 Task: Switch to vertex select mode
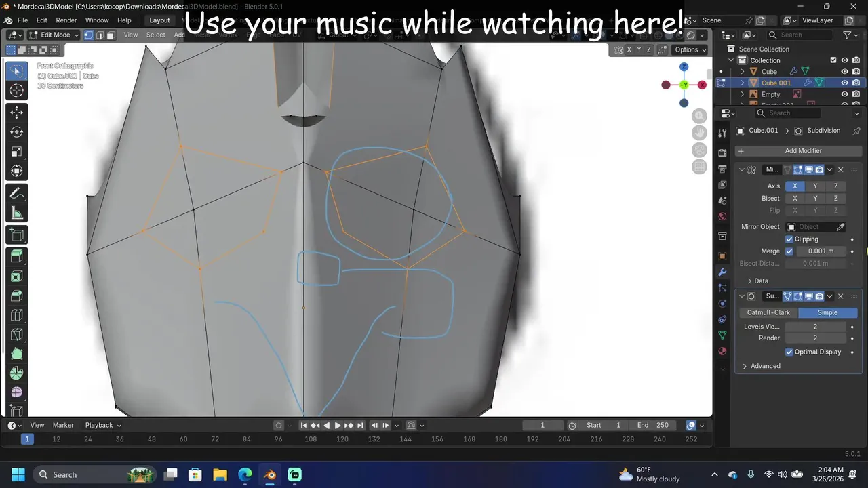click(89, 35)
